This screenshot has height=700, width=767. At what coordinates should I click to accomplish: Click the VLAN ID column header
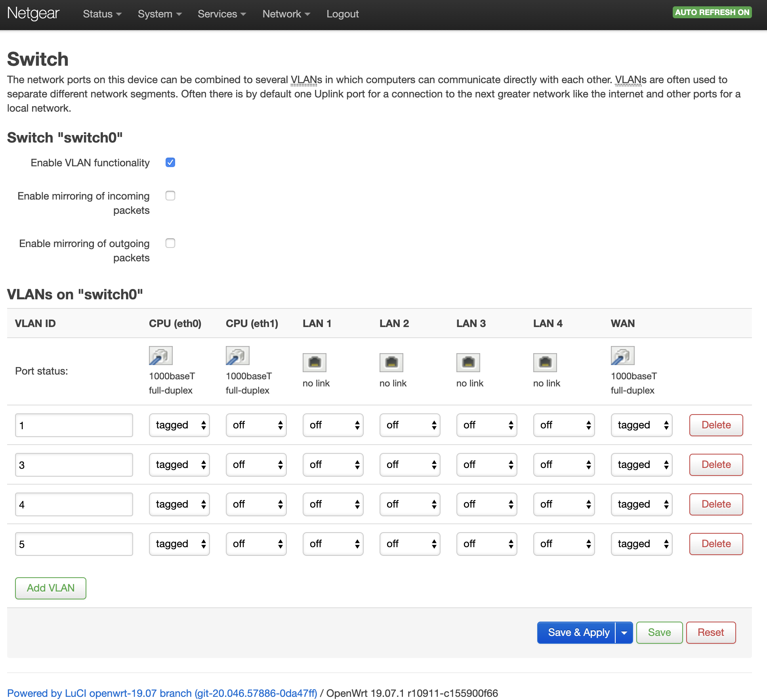[x=35, y=323]
